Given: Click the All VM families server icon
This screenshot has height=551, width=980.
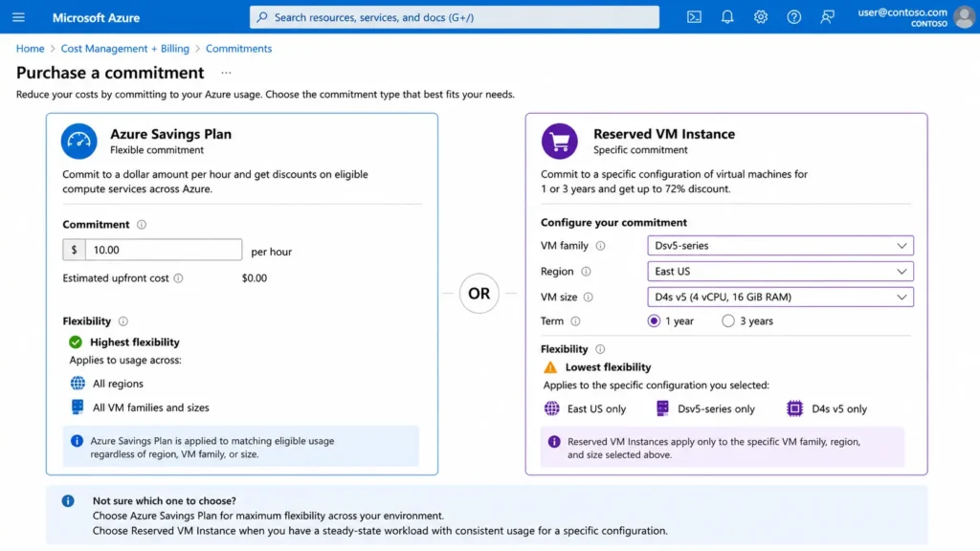Looking at the screenshot, I should click(x=78, y=407).
